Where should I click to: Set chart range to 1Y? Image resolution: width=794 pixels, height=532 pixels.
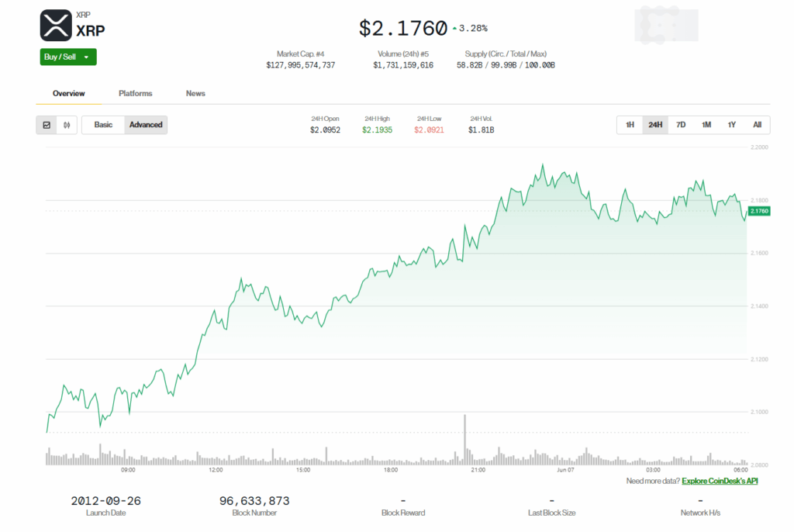pyautogui.click(x=732, y=125)
